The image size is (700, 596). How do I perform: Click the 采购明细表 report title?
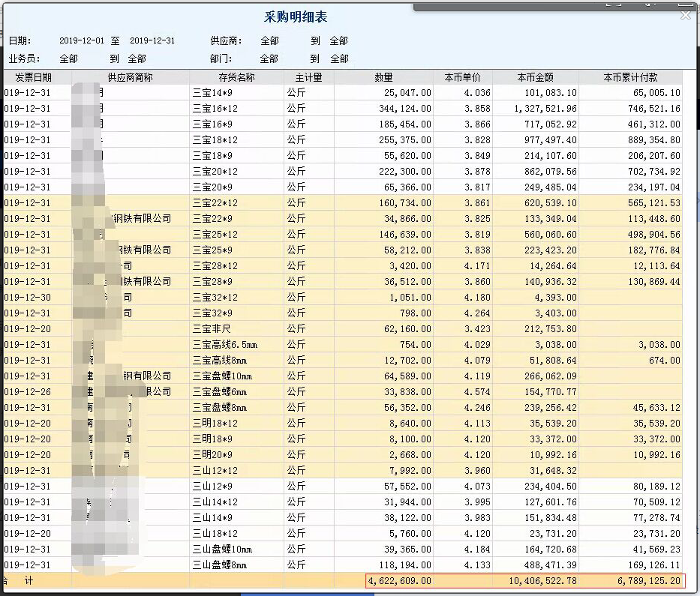coord(296,17)
